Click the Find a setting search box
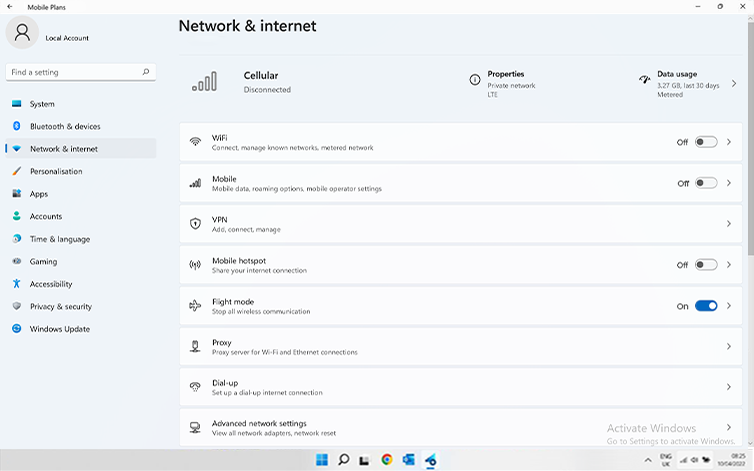This screenshot has height=471, width=754. click(x=75, y=72)
